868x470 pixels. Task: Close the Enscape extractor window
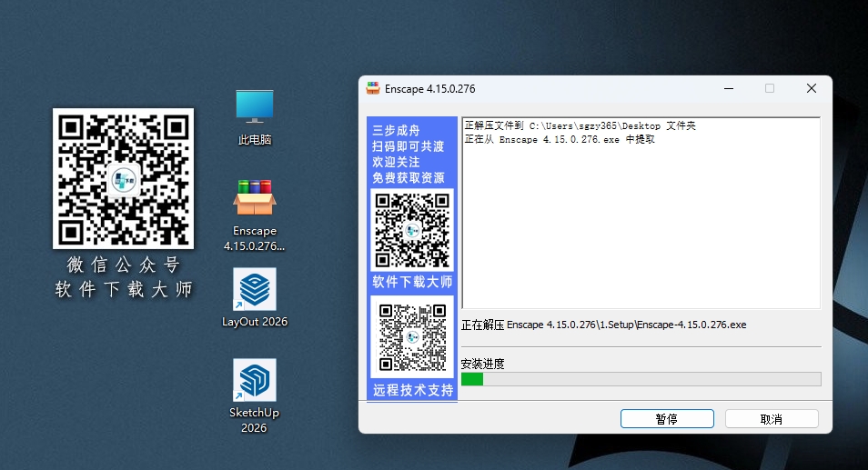(x=812, y=88)
